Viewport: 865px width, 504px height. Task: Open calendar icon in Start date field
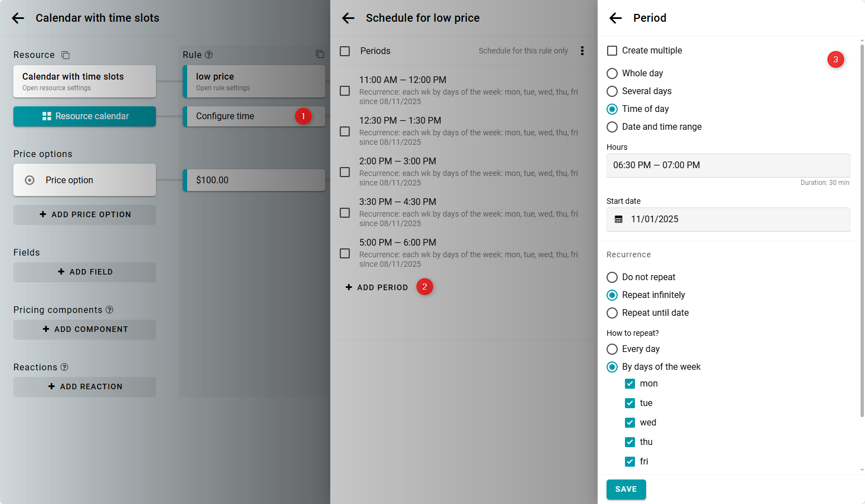click(619, 219)
